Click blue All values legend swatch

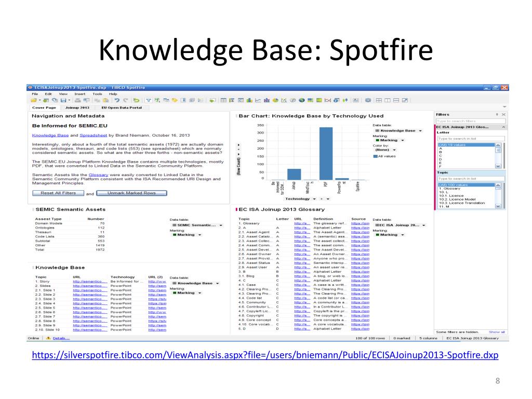point(375,156)
